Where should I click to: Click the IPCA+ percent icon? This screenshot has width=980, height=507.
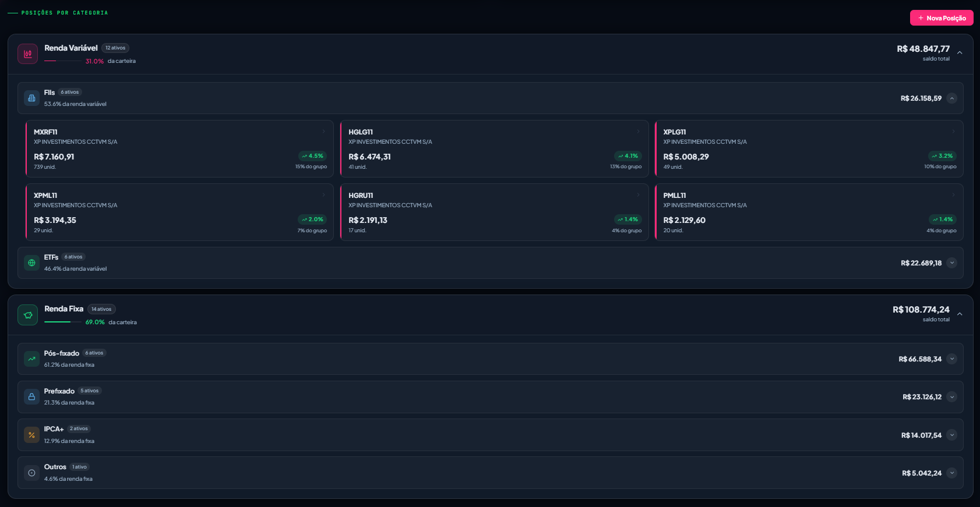click(31, 435)
